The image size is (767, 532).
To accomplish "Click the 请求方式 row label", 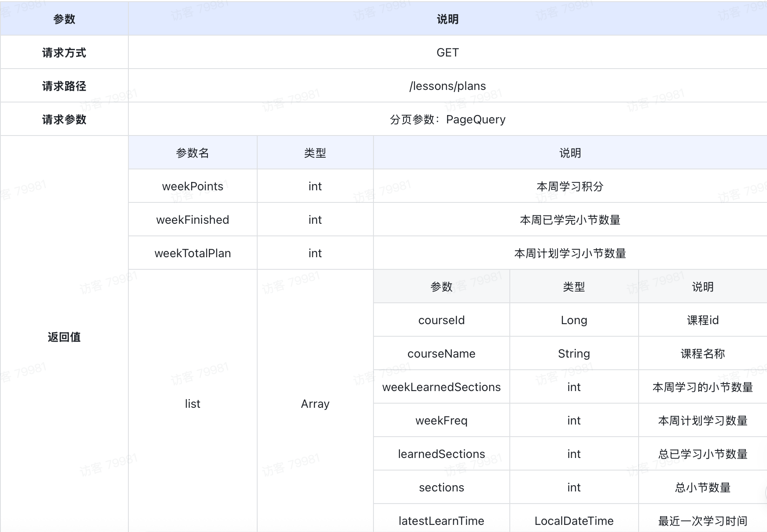I will tap(64, 53).
